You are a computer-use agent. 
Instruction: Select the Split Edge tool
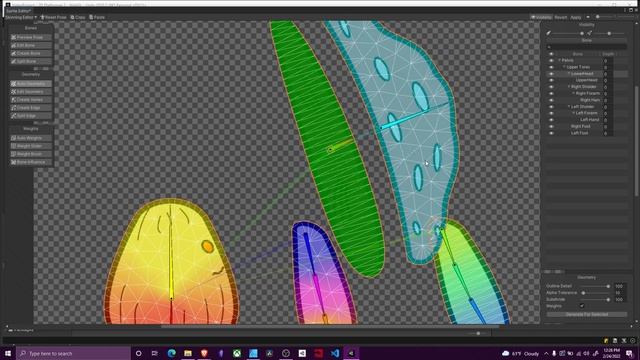[31, 116]
